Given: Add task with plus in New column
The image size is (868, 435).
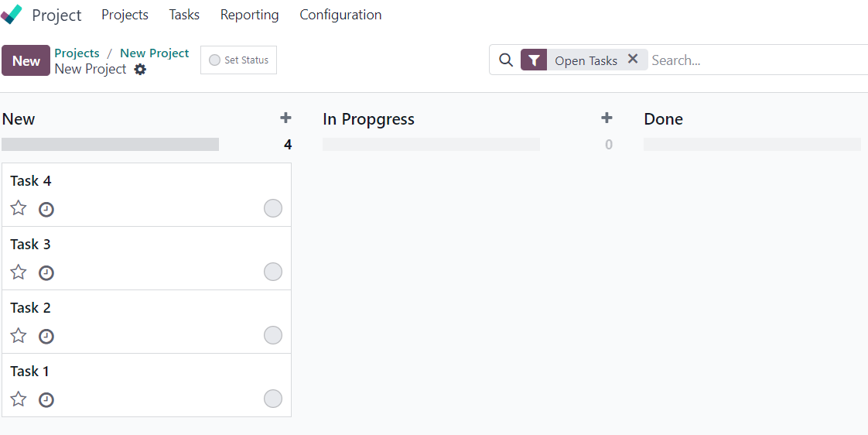Looking at the screenshot, I should click(x=285, y=118).
